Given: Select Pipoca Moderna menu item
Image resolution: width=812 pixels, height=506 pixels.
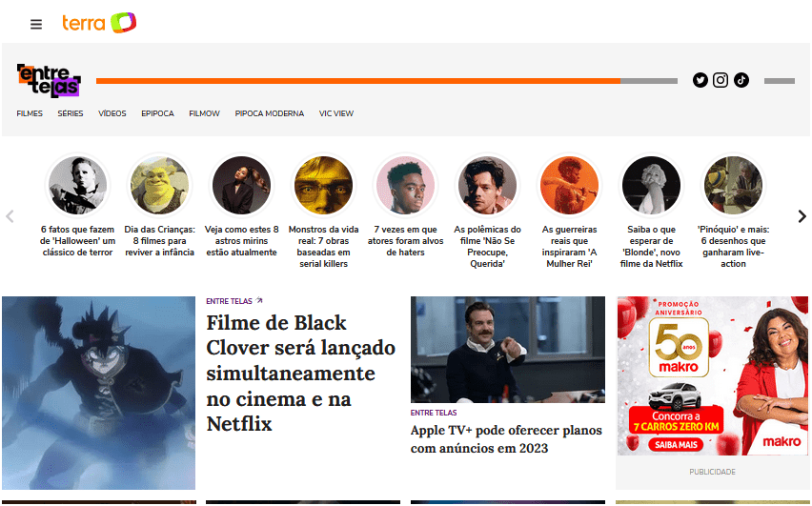Looking at the screenshot, I should 270,113.
